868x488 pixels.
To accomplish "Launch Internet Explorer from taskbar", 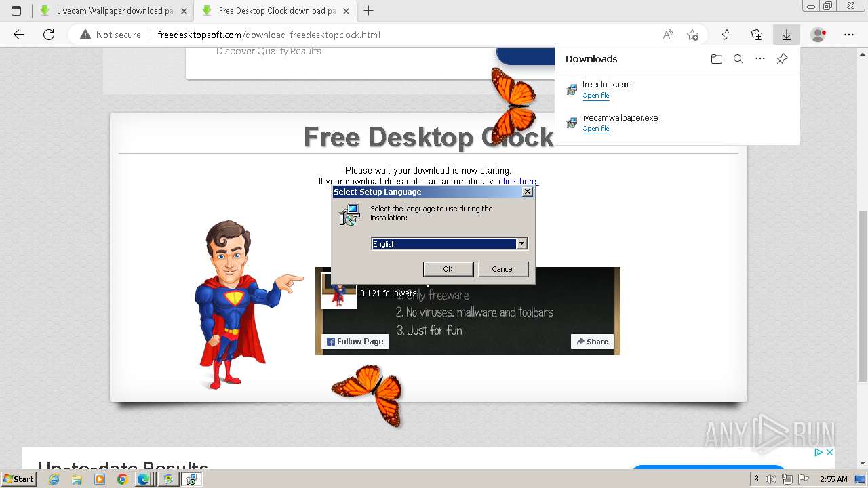I will pyautogui.click(x=54, y=479).
